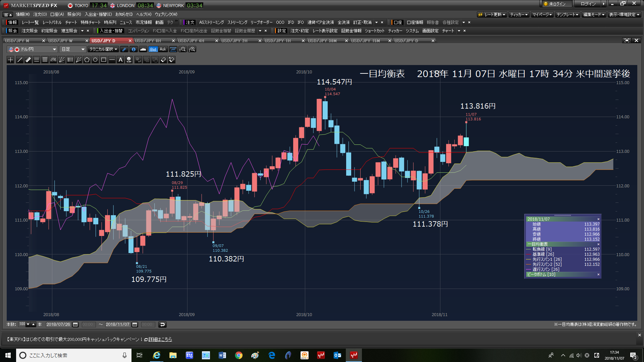
Task: Select the Fibonacci fan tool
Action: click(x=62, y=60)
